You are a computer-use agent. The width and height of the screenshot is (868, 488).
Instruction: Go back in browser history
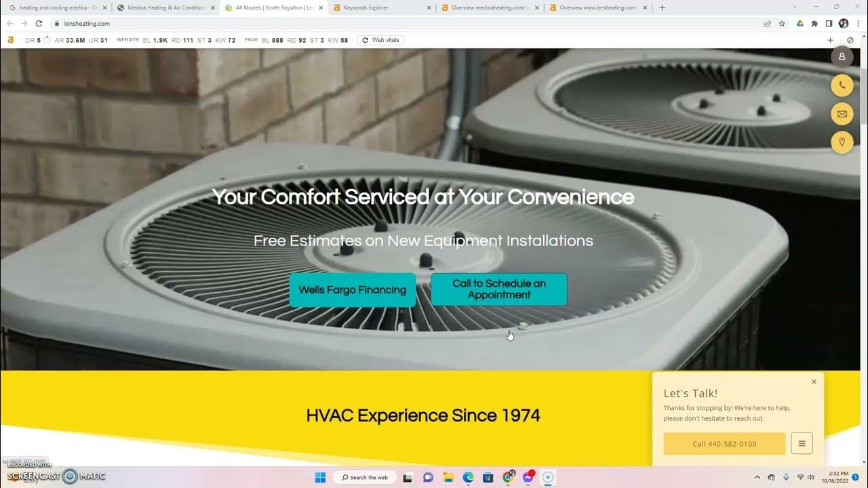pyautogui.click(x=9, y=23)
